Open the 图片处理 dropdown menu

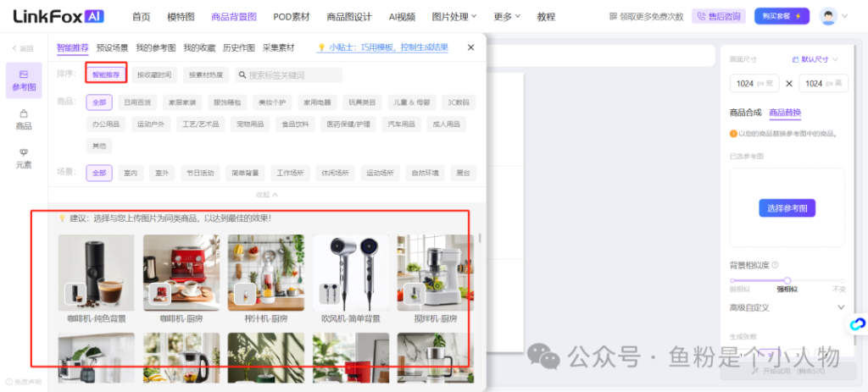(453, 16)
